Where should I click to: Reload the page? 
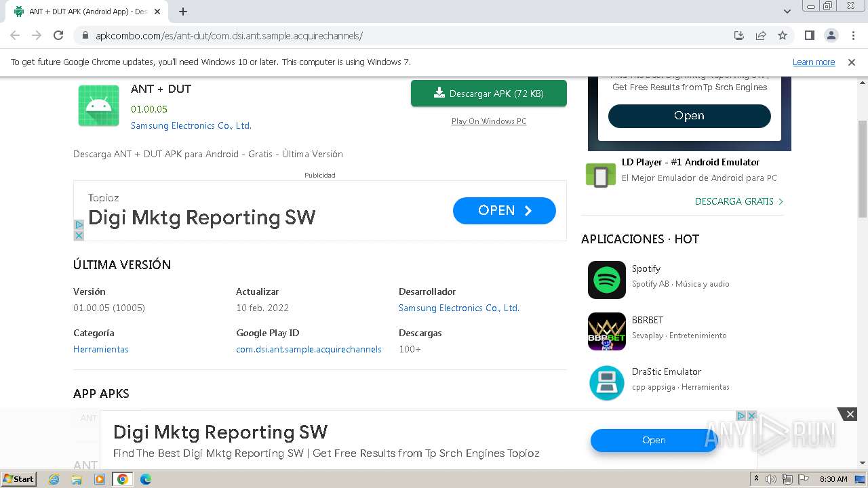tap(58, 35)
